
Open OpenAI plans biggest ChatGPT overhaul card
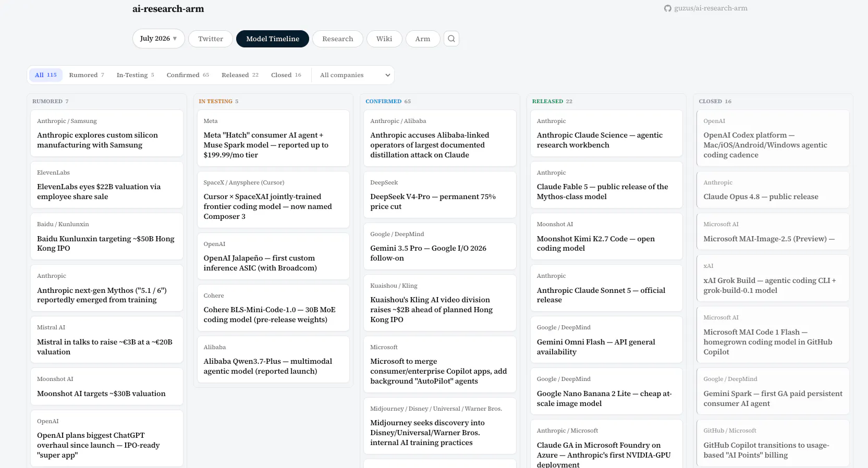107,438
